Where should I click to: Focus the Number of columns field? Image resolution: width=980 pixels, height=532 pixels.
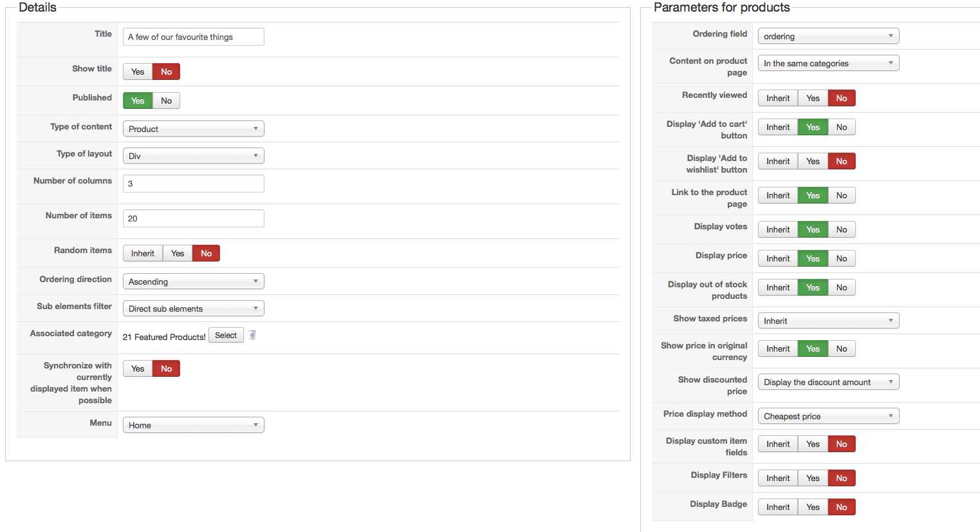click(x=193, y=184)
